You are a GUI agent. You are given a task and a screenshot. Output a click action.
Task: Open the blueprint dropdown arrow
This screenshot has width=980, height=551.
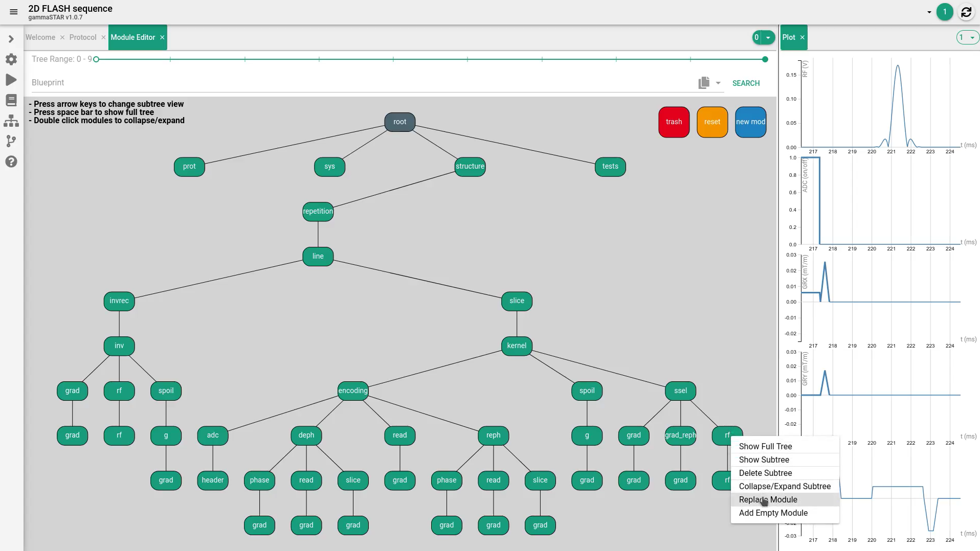[718, 83]
